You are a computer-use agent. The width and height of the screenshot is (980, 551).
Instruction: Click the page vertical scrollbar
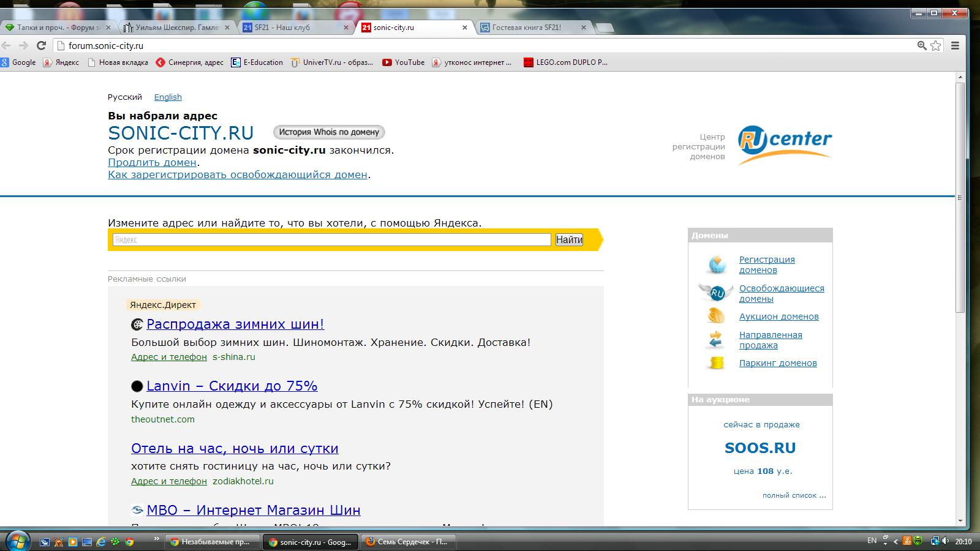point(960,197)
